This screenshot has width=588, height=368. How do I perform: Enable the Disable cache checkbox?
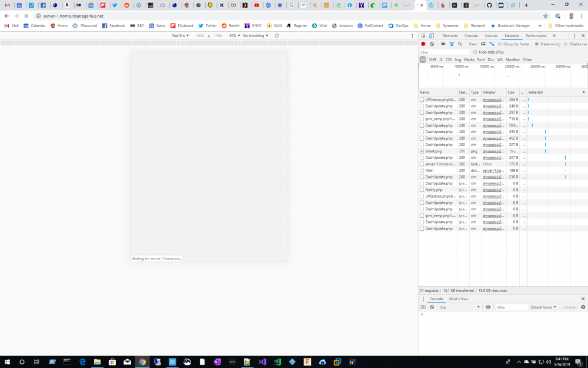pyautogui.click(x=566, y=44)
